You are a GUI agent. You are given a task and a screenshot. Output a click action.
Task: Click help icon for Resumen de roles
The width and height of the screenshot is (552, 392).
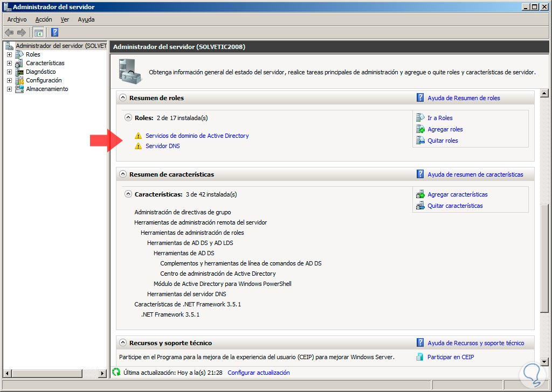(x=420, y=98)
